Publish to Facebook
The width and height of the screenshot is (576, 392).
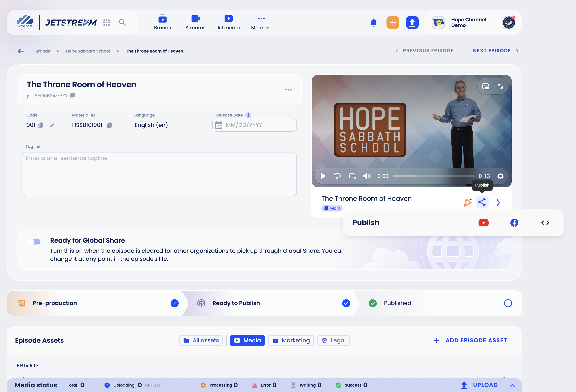pyautogui.click(x=514, y=223)
